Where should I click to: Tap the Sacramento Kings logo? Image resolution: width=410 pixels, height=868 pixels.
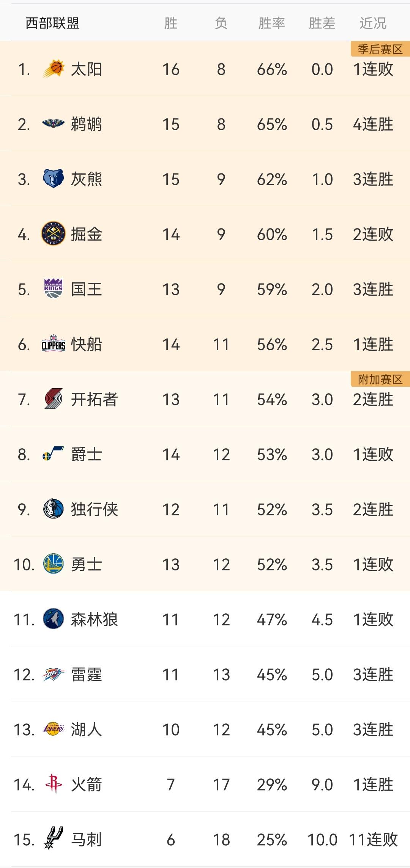coord(53,289)
